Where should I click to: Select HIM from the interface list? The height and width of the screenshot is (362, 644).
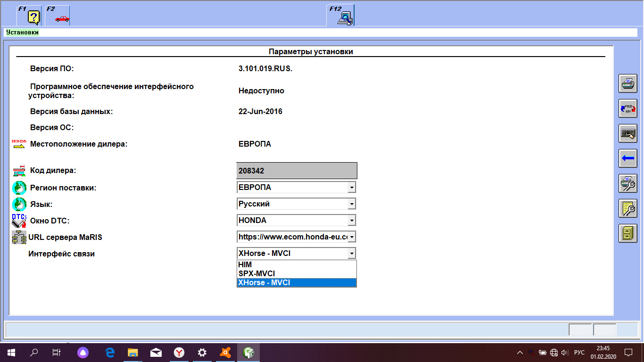point(297,265)
